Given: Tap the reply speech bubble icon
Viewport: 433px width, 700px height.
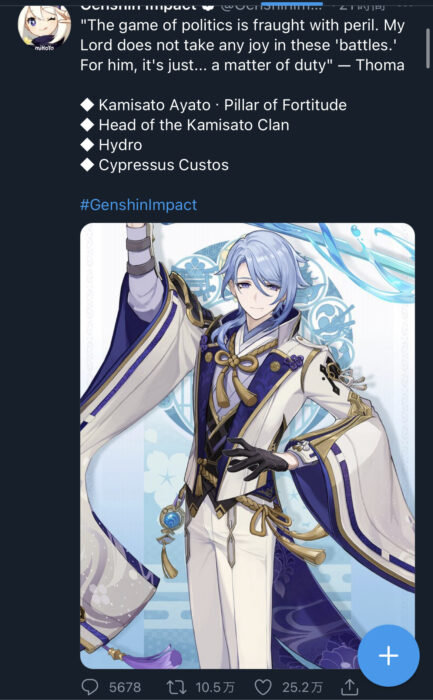Looking at the screenshot, I should [x=89, y=687].
